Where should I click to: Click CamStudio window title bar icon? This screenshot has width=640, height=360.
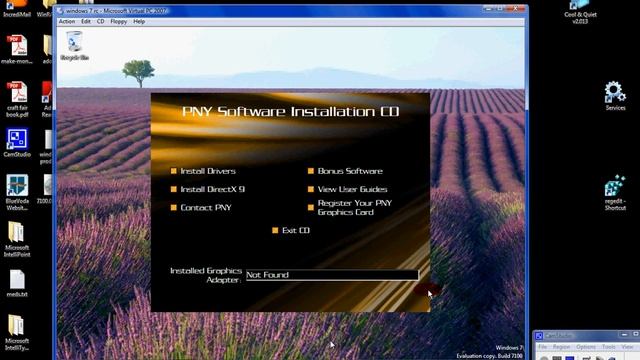pos(539,336)
